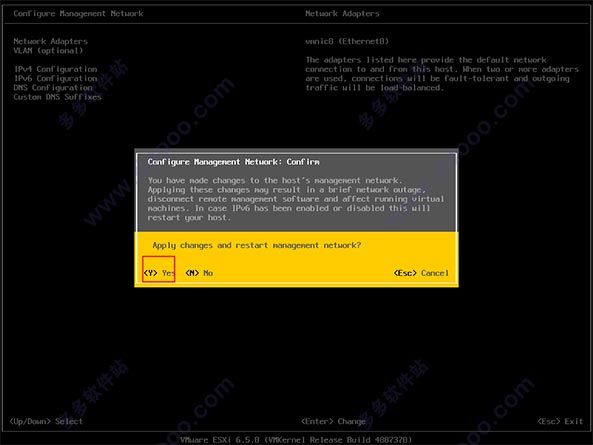Select VLAN (optional) menu entry

point(48,50)
